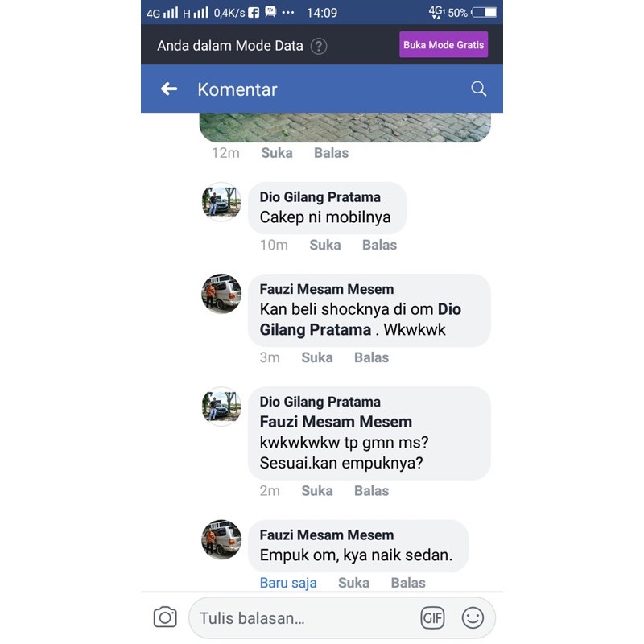The width and height of the screenshot is (644, 644).
Task: Open the GIF picker icon
Action: 432,617
